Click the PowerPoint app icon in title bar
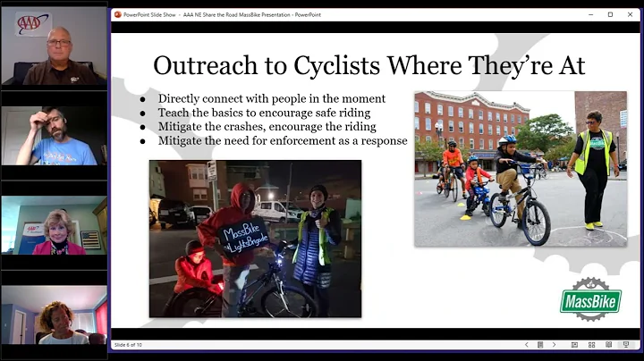644x361 pixels. [x=118, y=14]
